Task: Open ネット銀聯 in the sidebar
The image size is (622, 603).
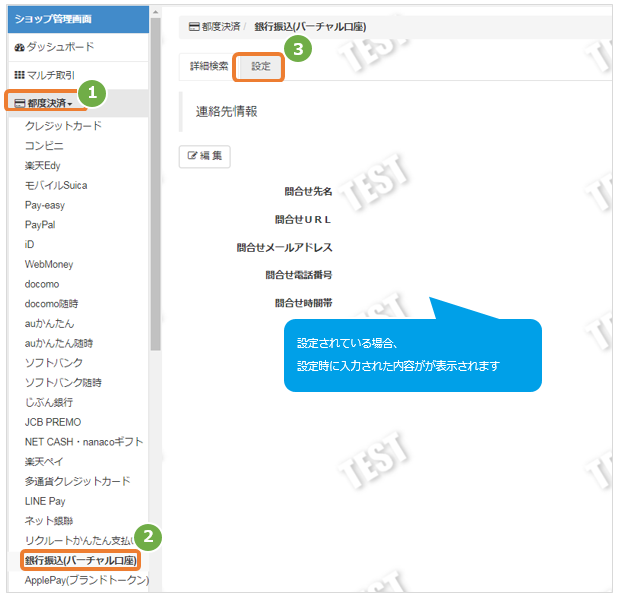Action: pyautogui.click(x=49, y=520)
